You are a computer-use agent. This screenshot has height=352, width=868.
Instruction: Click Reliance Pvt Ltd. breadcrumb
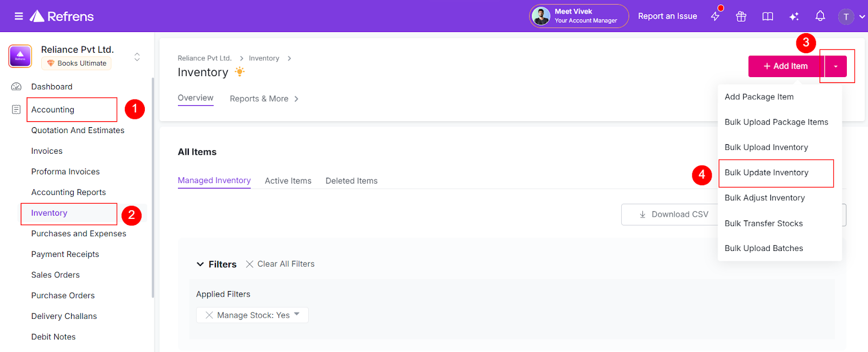click(205, 58)
